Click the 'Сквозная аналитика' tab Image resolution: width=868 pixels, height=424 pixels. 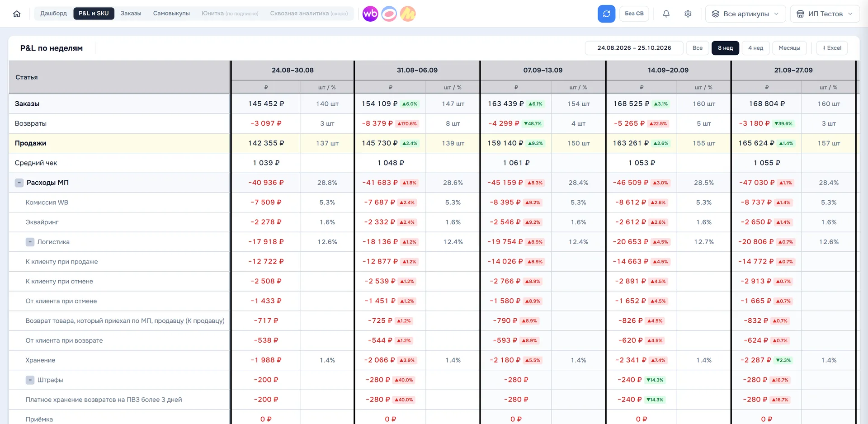(309, 14)
